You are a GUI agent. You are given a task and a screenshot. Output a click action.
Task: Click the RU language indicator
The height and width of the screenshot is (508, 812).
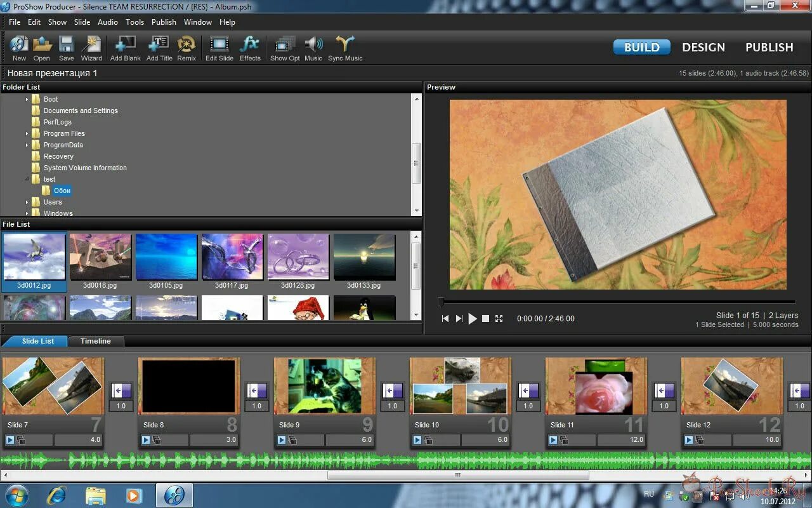tap(649, 493)
